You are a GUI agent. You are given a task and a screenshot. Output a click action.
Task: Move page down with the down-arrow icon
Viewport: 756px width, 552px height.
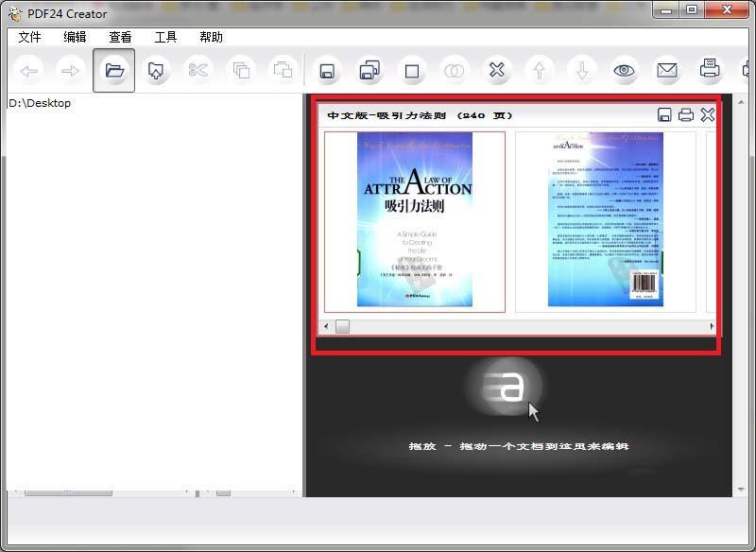tap(582, 71)
